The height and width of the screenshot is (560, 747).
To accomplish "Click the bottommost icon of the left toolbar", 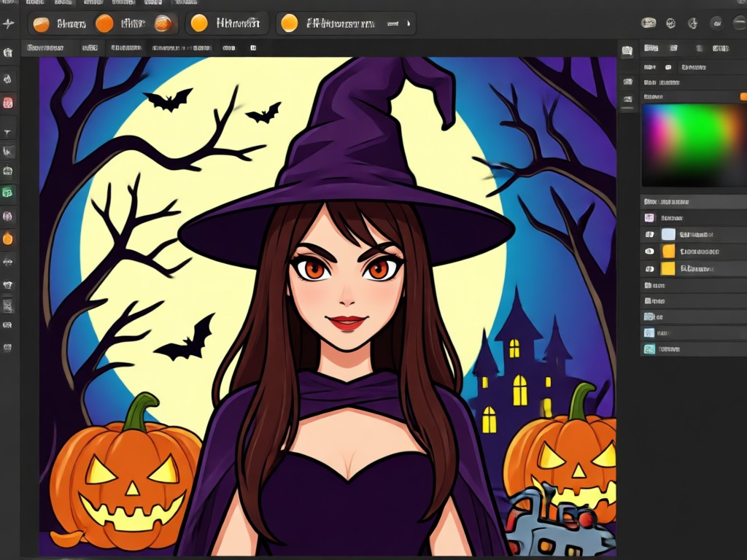I will pyautogui.click(x=7, y=348).
